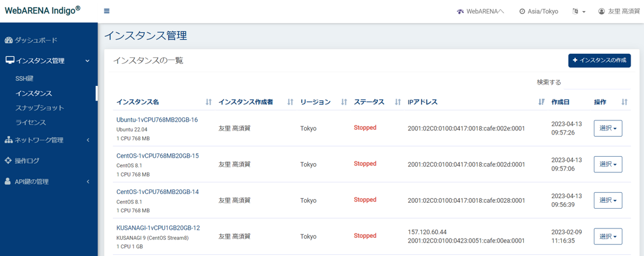Sort table by region column arrows

point(344,102)
